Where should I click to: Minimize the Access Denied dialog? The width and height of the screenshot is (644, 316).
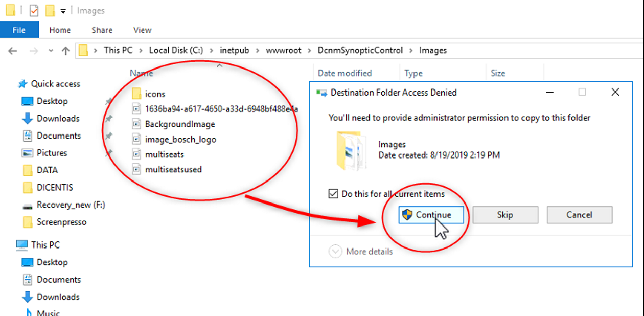coord(550,93)
